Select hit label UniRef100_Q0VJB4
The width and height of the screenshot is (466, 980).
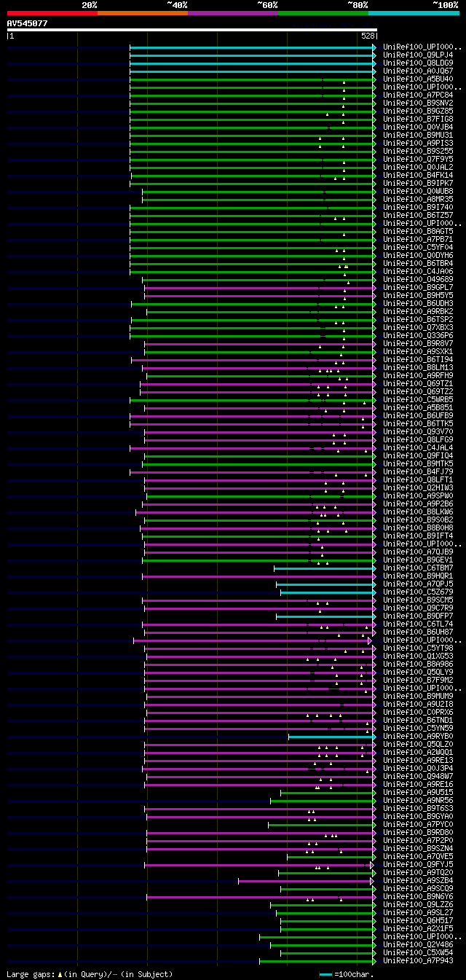pos(418,127)
